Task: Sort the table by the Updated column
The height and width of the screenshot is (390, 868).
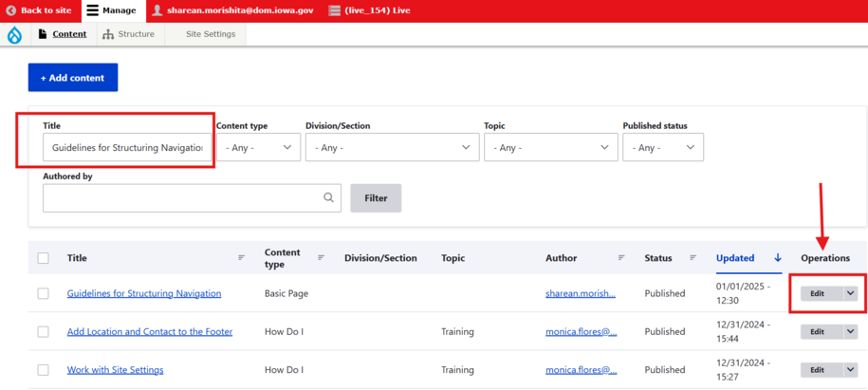Action: tap(735, 258)
